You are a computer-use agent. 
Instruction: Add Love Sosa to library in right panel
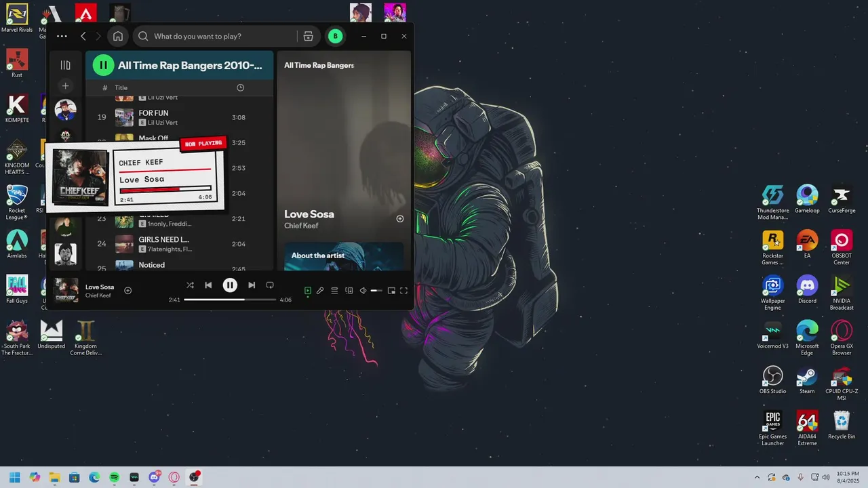pyautogui.click(x=399, y=219)
